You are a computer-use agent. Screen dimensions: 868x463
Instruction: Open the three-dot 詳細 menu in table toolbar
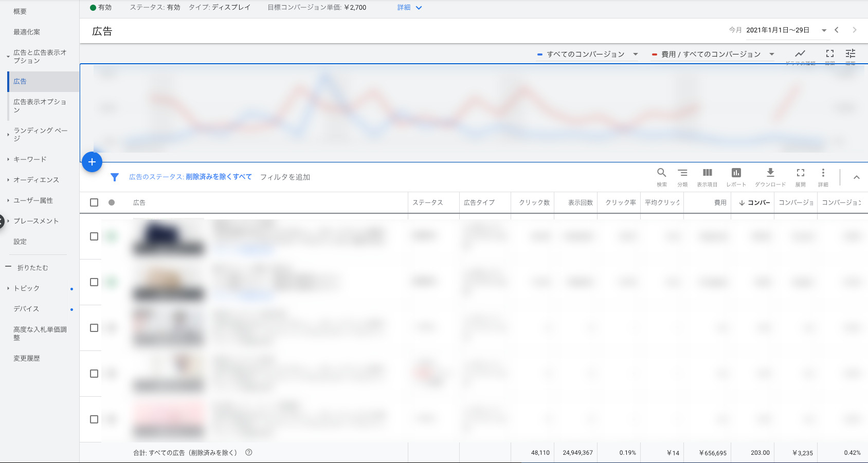(x=823, y=173)
